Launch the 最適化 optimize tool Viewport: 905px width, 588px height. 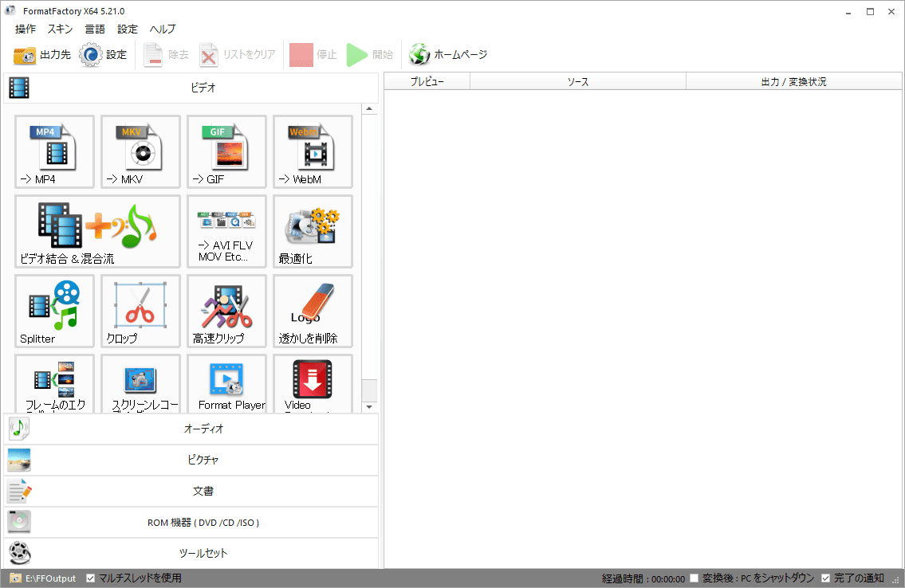pos(313,231)
